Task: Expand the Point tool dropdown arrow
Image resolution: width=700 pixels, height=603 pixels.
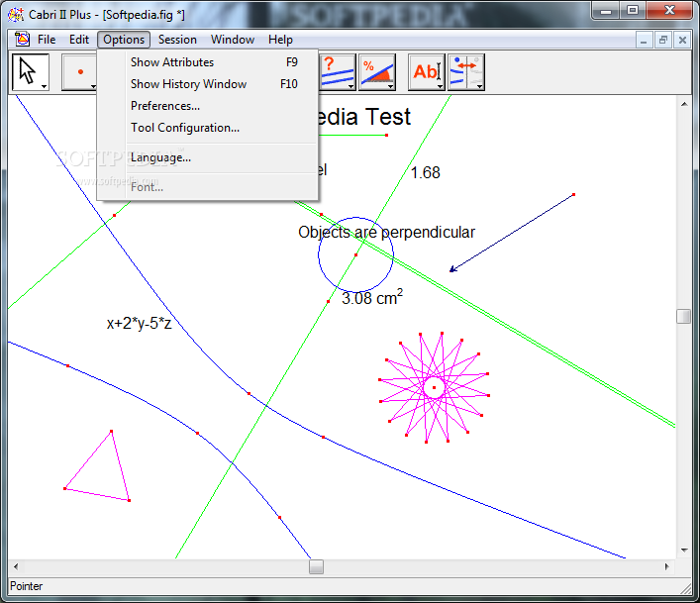Action: point(93,86)
